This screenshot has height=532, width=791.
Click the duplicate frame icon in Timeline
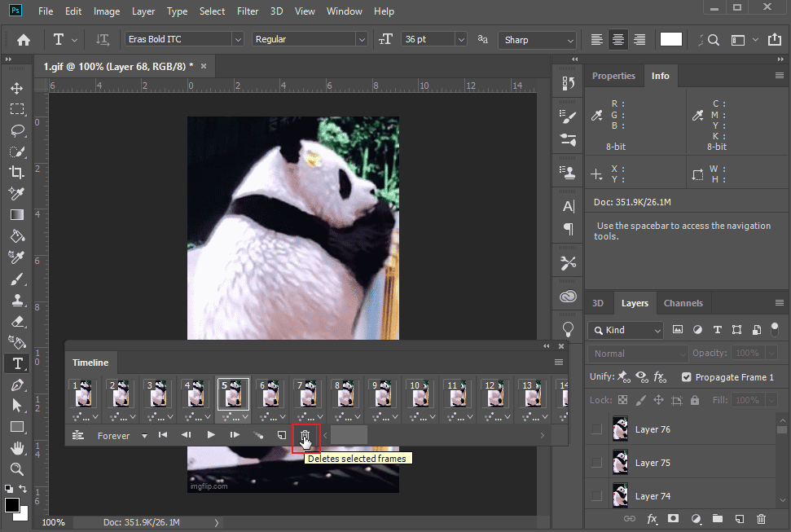(x=282, y=435)
